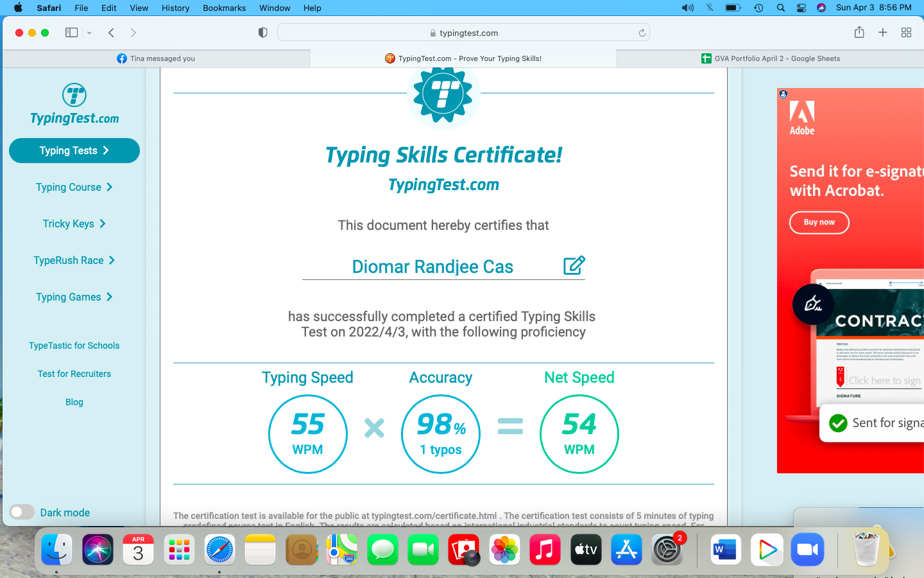Enable Dark mode in the sidebar
The width and height of the screenshot is (924, 578).
click(x=22, y=512)
